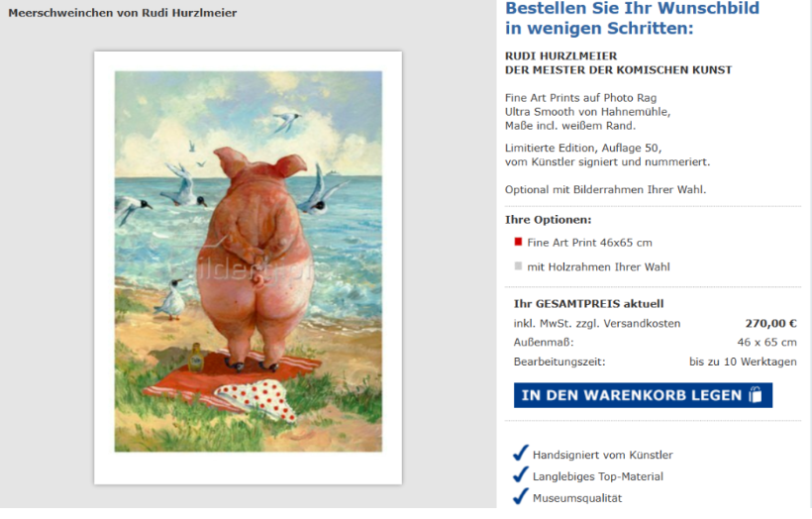
Task: Click the 270,00 € total price
Action: point(770,323)
